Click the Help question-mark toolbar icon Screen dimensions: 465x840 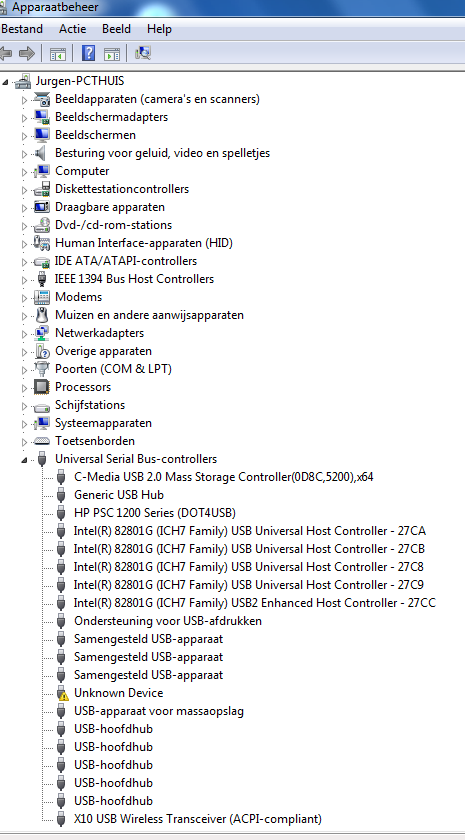coord(88,53)
